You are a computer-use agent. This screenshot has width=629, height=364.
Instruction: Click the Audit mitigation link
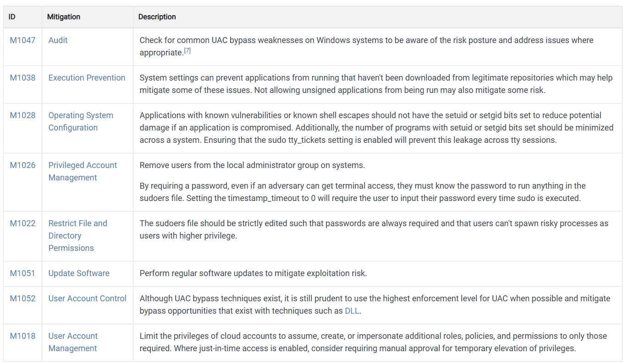[58, 40]
